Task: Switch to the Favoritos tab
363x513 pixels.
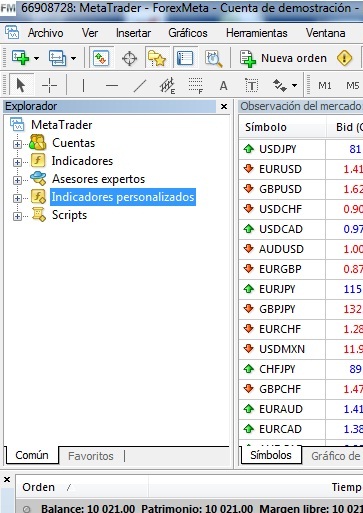Action: click(91, 456)
